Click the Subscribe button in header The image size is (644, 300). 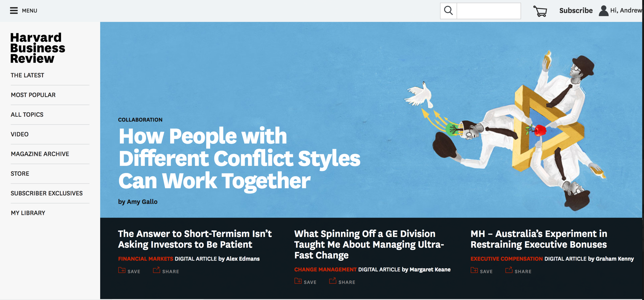pos(576,11)
